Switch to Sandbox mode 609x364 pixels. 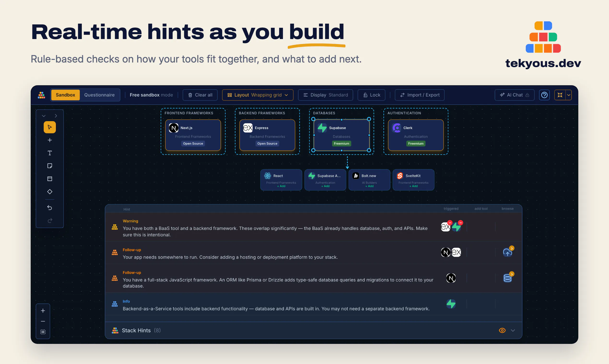point(65,95)
